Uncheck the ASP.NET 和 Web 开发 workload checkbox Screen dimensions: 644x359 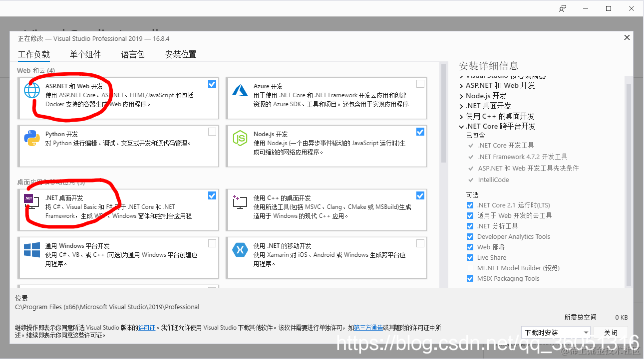[x=212, y=84]
